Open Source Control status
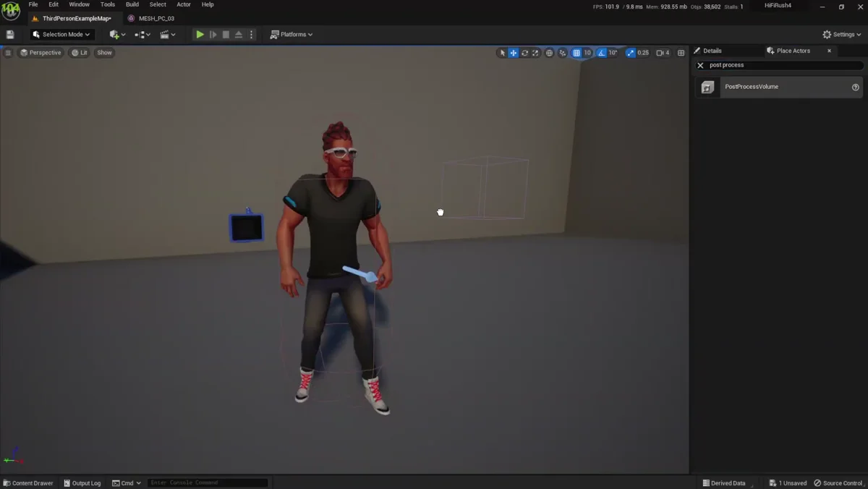868x489 pixels. (x=838, y=482)
